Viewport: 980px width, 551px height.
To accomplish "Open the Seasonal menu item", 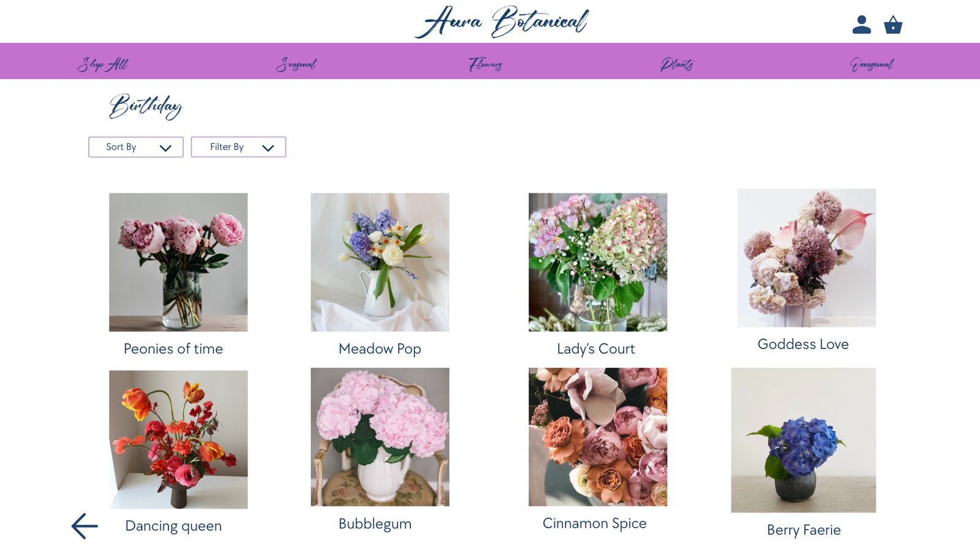I will pos(296,64).
